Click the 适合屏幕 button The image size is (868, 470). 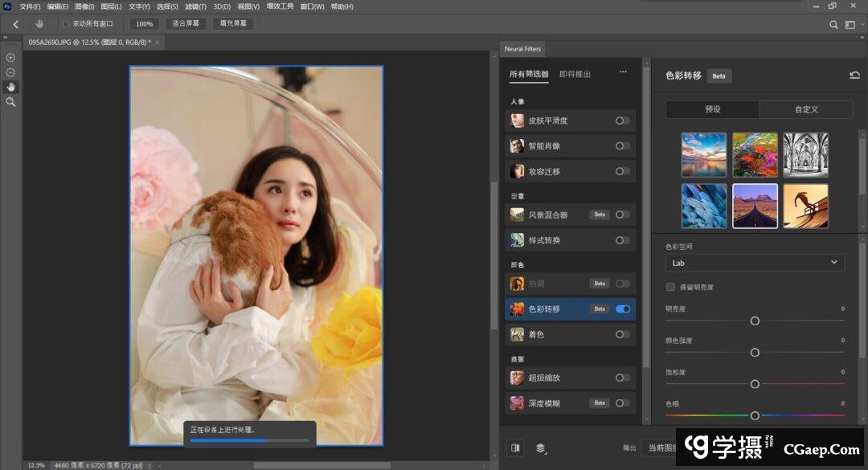click(186, 24)
